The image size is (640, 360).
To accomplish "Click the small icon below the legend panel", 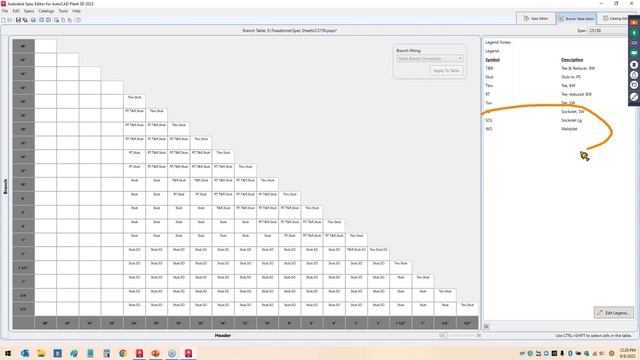I will pos(487,326).
